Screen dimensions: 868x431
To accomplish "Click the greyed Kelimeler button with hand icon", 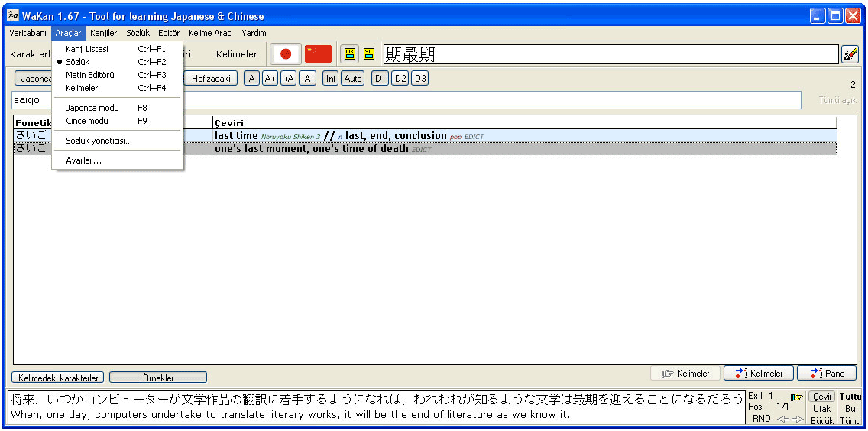I will 685,374.
